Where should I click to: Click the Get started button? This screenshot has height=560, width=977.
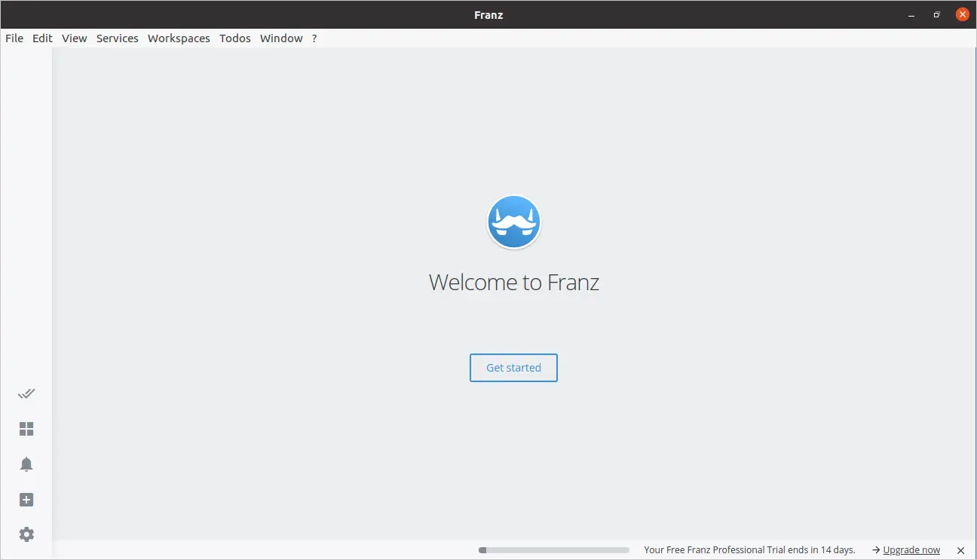513,368
